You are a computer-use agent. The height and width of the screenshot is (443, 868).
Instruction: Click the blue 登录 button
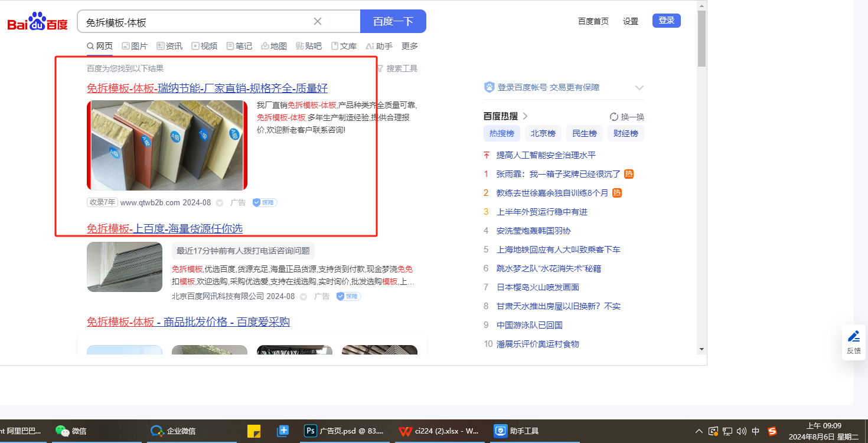tap(667, 21)
